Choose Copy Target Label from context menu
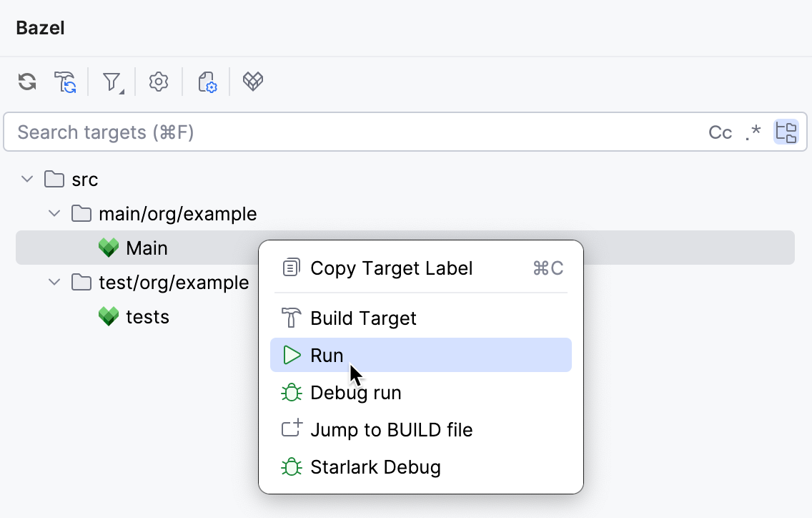 coord(391,268)
